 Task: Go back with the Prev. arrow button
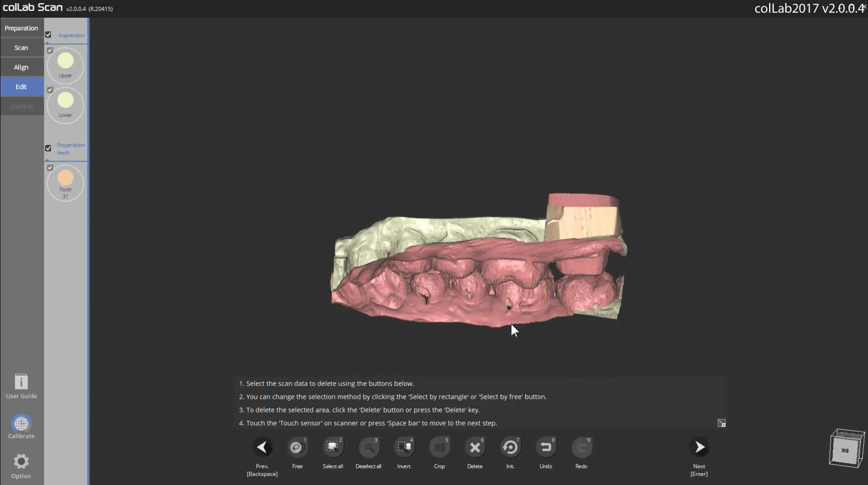262,447
